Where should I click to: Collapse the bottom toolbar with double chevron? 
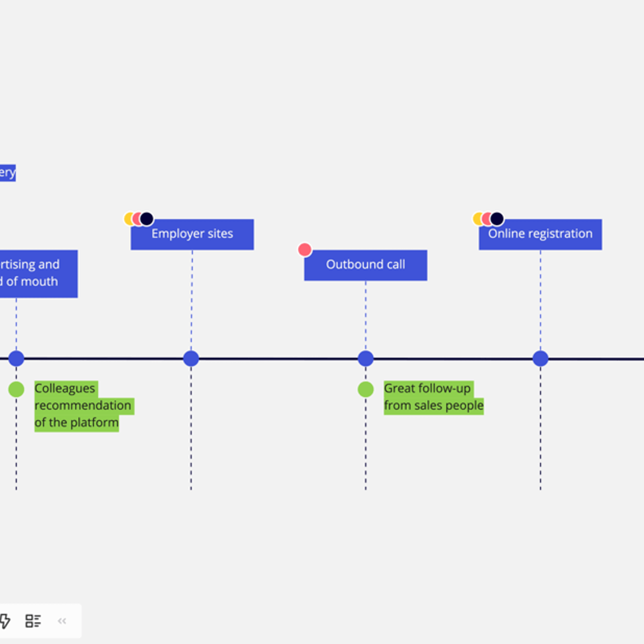(x=62, y=621)
